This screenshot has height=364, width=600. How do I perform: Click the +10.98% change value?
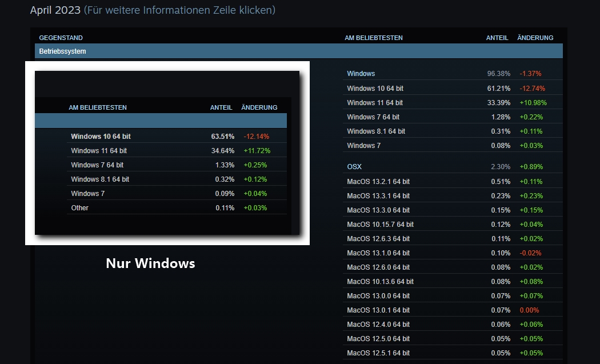coord(533,103)
